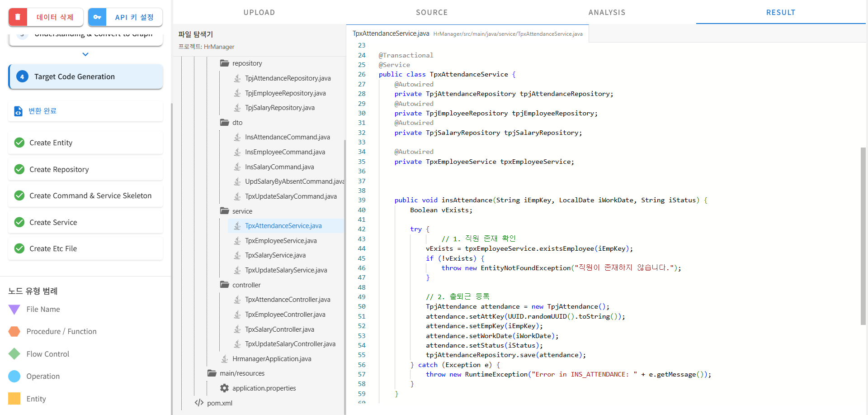Image resolution: width=868 pixels, height=415 pixels.
Task: Click the gear icon of application.properties
Action: pos(224,388)
